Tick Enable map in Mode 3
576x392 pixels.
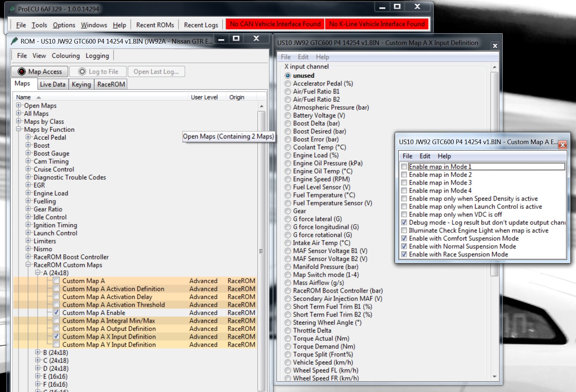pyautogui.click(x=404, y=182)
